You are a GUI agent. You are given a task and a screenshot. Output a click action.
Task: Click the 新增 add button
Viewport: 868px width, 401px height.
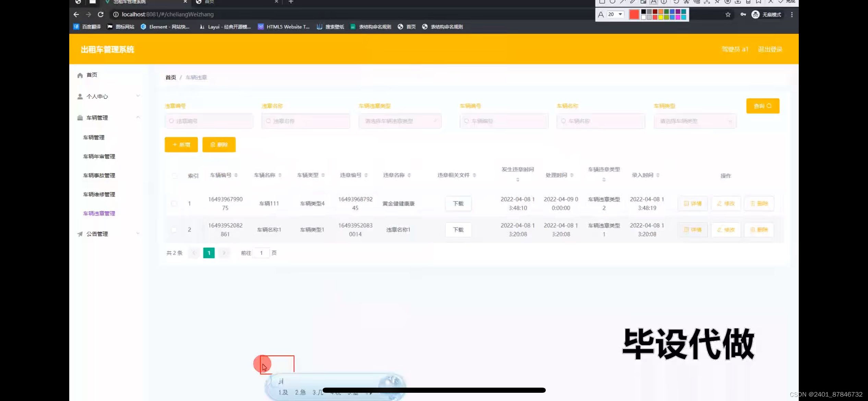point(181,145)
